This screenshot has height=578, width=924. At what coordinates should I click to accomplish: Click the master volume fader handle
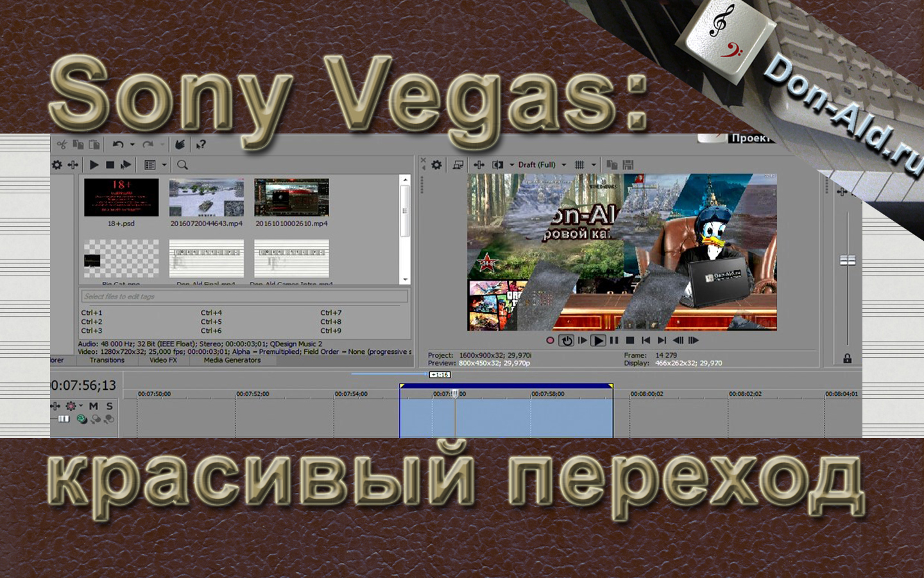[848, 260]
